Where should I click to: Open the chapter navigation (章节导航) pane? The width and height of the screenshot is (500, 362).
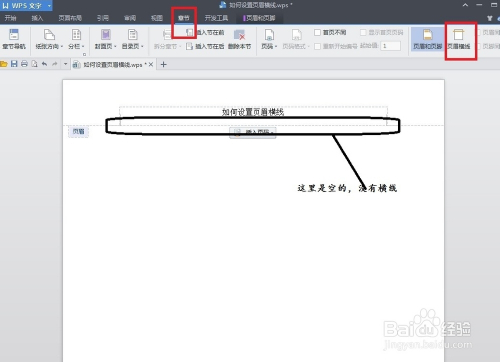14,39
